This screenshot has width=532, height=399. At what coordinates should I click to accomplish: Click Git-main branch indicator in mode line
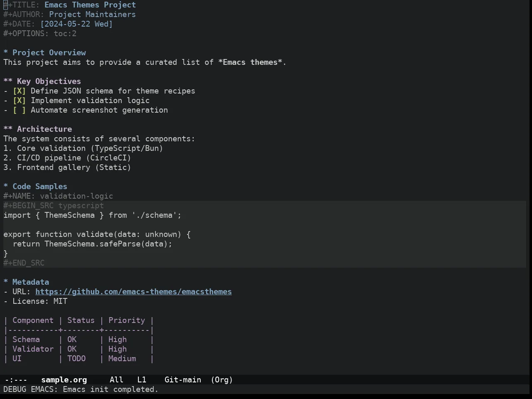(183, 380)
